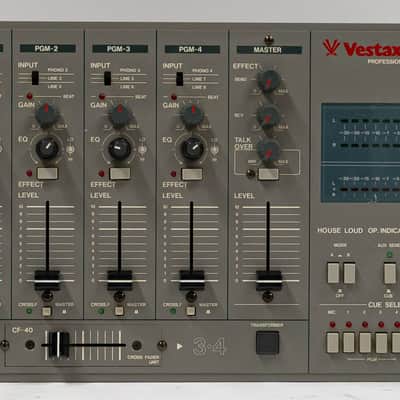The height and width of the screenshot is (400, 400).
Task: Tap the Vestax logo
Action: coord(362,49)
